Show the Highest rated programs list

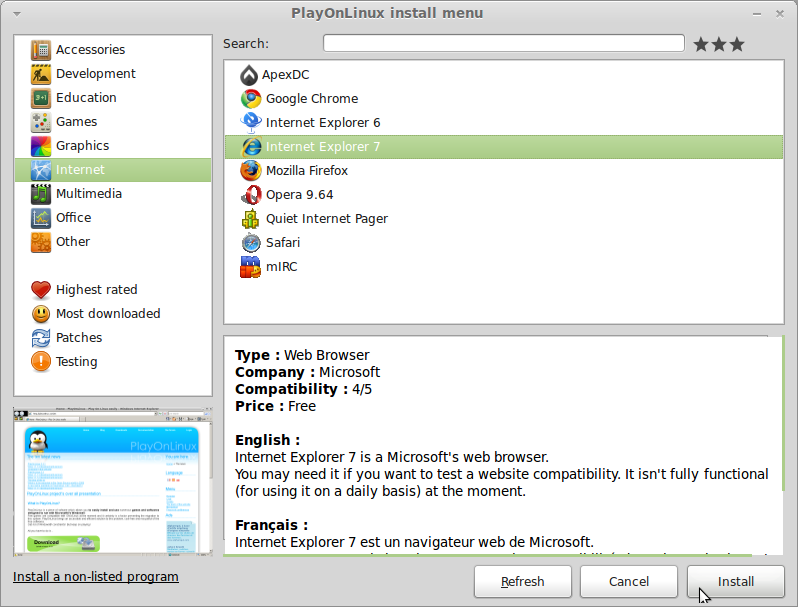(x=96, y=290)
